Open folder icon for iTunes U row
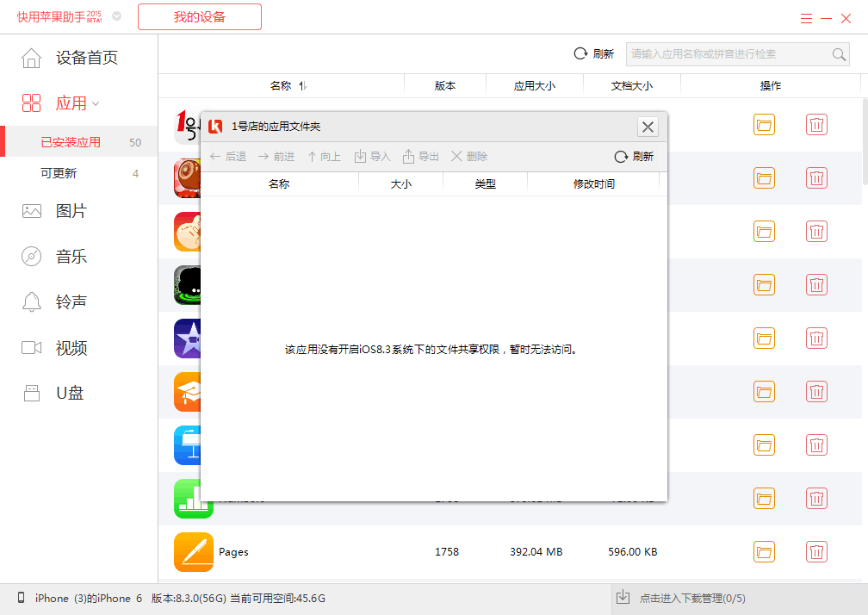The height and width of the screenshot is (615, 868). (x=764, y=392)
